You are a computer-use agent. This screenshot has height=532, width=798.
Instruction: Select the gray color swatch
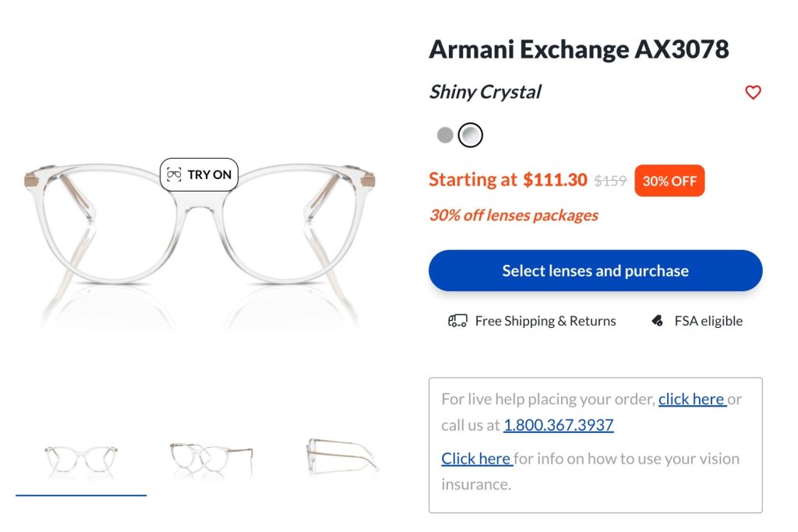(444, 134)
